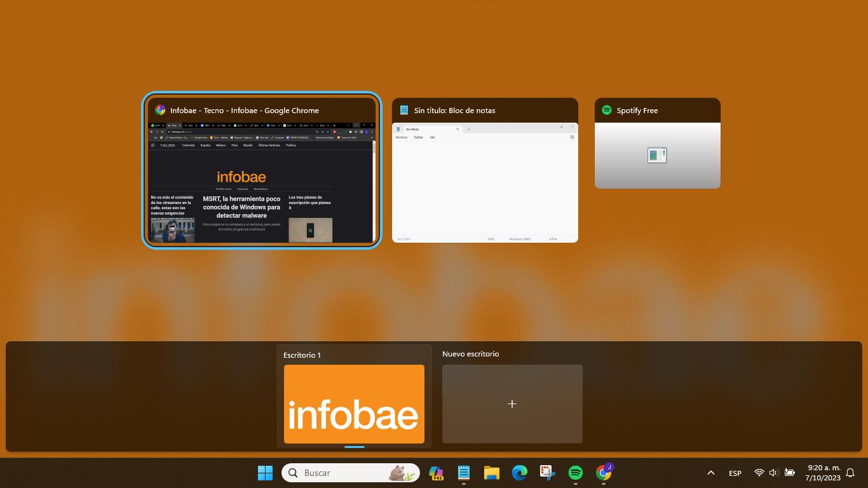The width and height of the screenshot is (868, 488).
Task: Switch to Infobae Google Chrome window
Action: click(261, 182)
